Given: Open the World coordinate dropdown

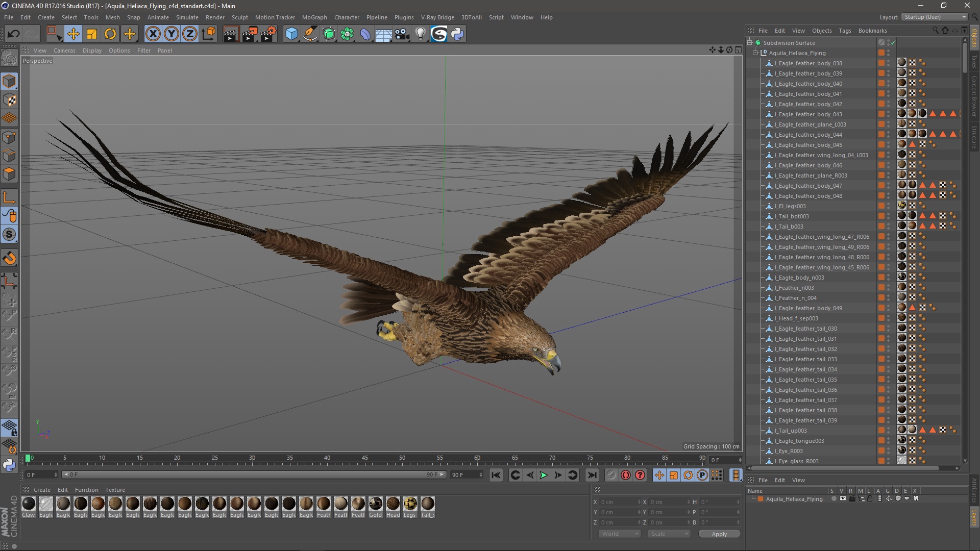Looking at the screenshot, I should click(620, 534).
